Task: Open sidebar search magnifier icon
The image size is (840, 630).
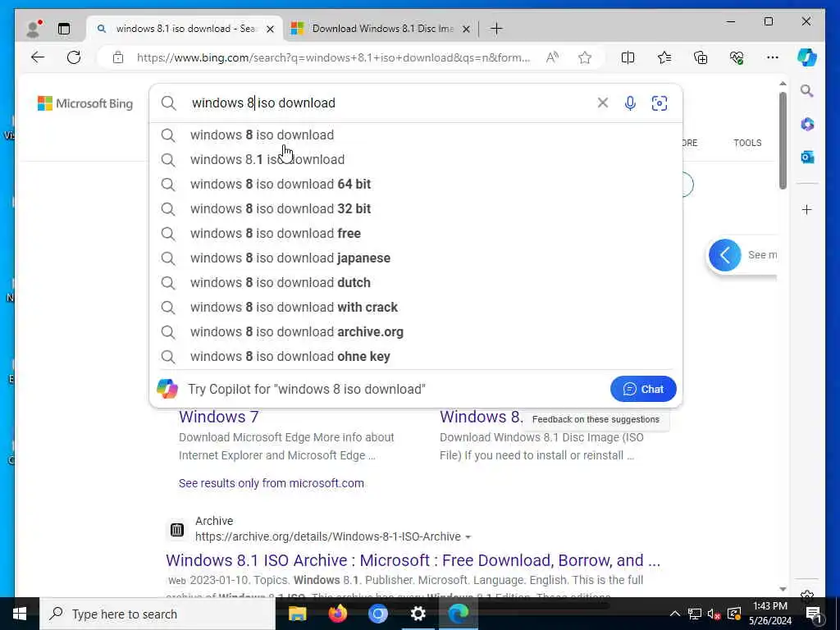Action: 807,91
